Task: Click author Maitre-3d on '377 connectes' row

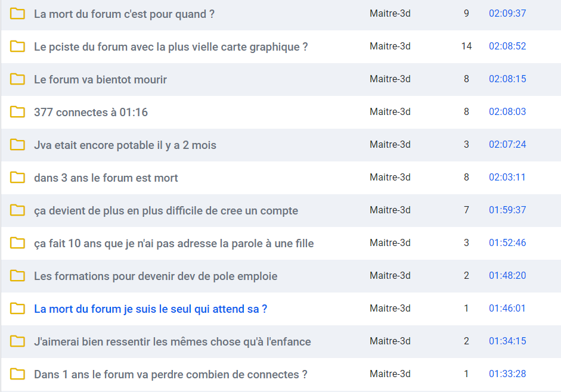Action: [x=390, y=111]
